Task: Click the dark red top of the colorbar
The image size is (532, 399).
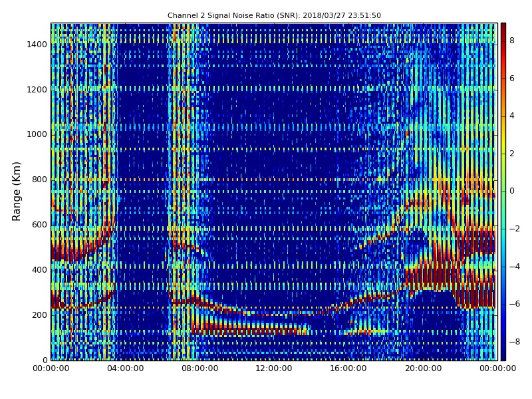Action: pyautogui.click(x=503, y=29)
